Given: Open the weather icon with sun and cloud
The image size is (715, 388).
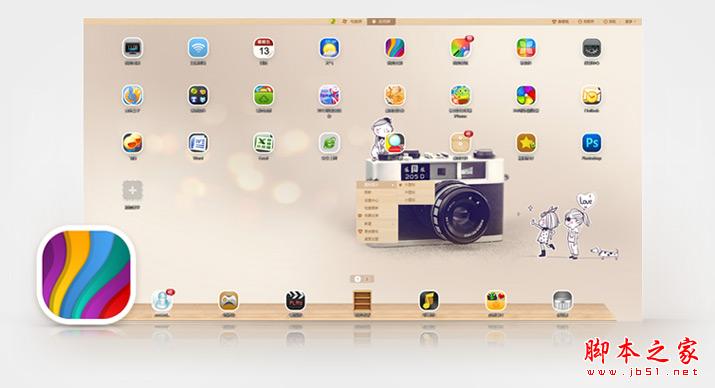Looking at the screenshot, I should click(x=329, y=48).
